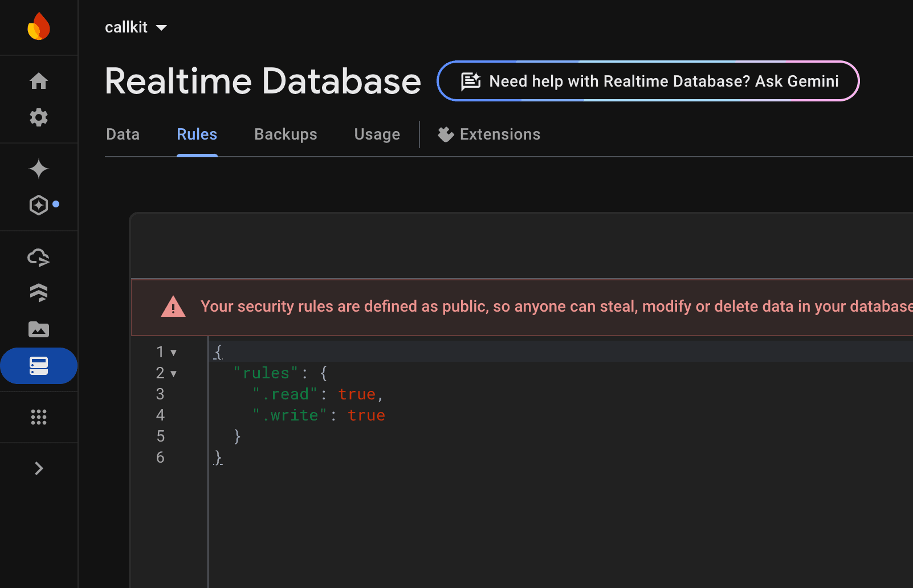The height and width of the screenshot is (588, 913).
Task: Click the red warning triangle icon
Action: [173, 307]
